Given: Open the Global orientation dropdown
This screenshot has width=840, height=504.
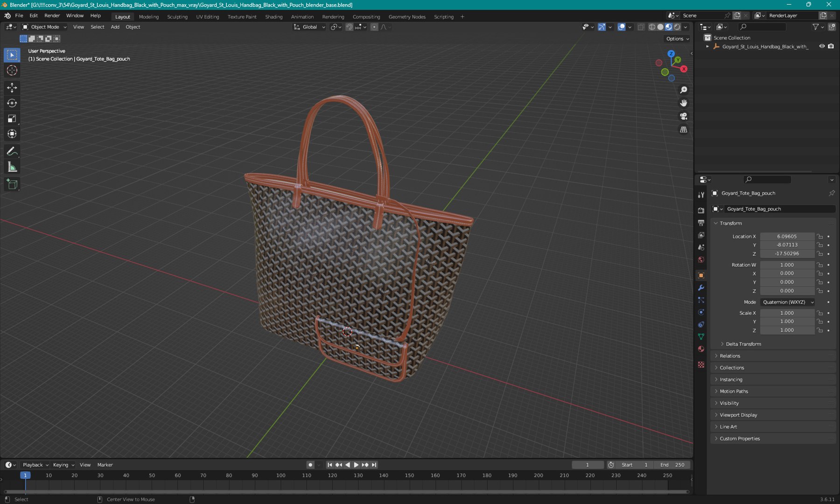Looking at the screenshot, I should click(309, 27).
